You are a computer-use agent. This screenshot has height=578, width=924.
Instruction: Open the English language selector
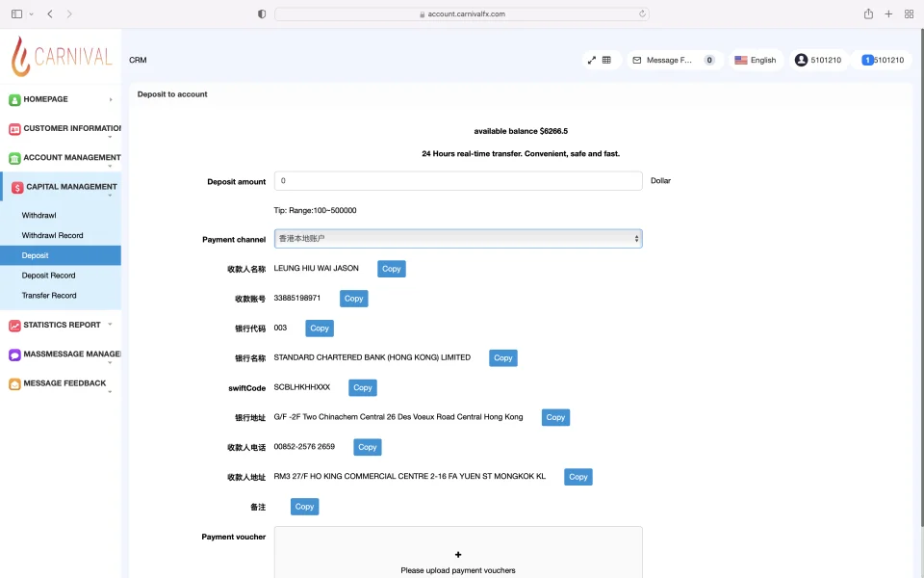pyautogui.click(x=756, y=60)
